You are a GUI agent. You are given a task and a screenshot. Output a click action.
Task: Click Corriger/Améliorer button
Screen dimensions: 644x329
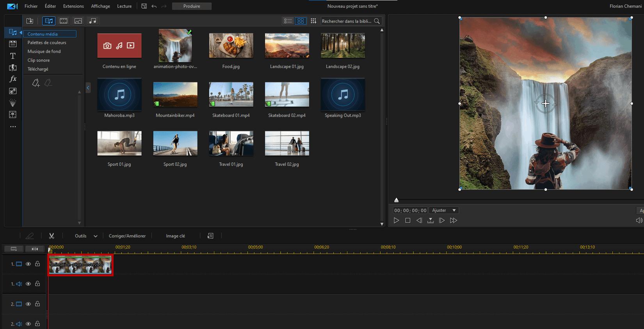point(127,236)
